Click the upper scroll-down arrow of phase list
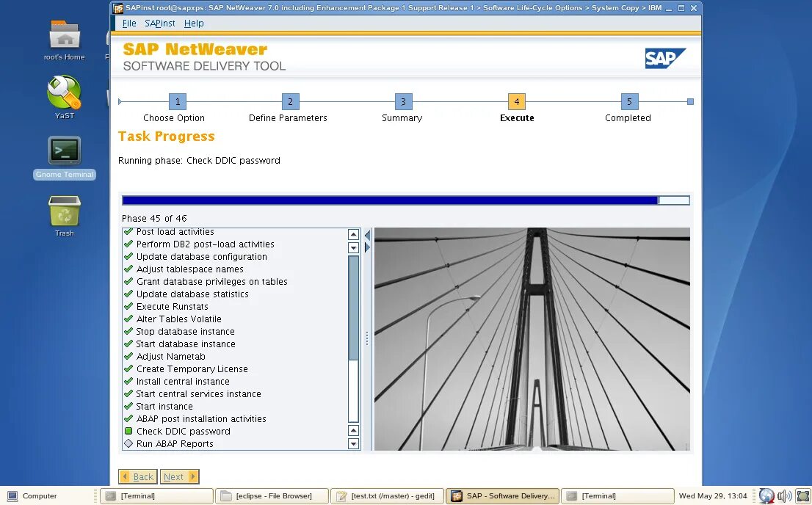The height and width of the screenshot is (505, 812). pyautogui.click(x=354, y=247)
